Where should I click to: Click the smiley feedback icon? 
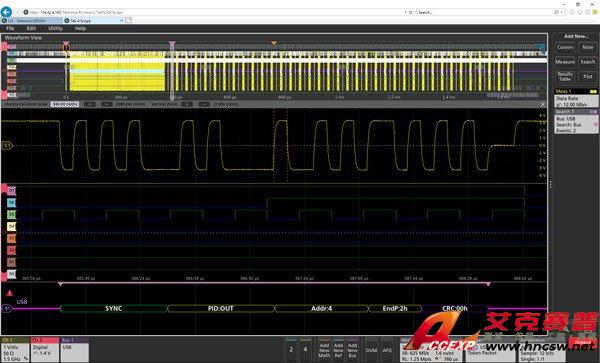click(x=595, y=12)
